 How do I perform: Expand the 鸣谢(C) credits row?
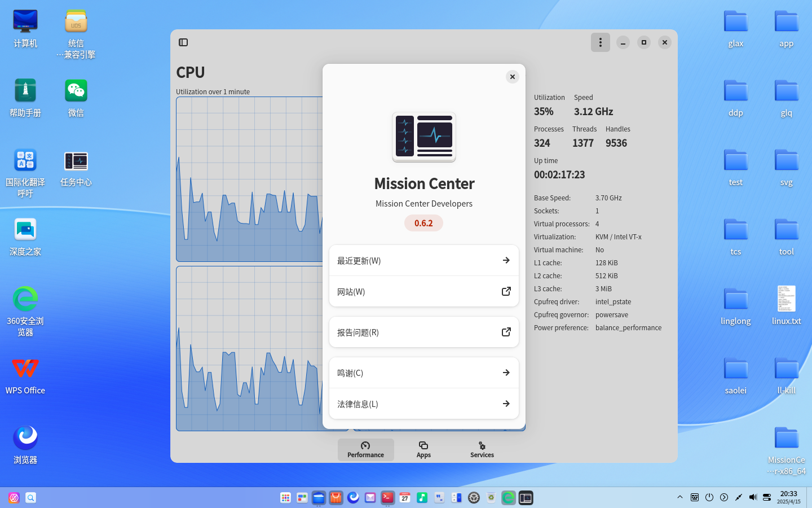pyautogui.click(x=424, y=373)
